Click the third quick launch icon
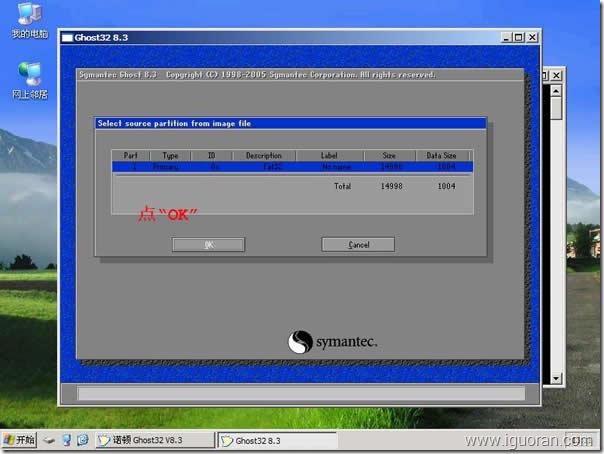This screenshot has height=454, width=604. [82, 440]
